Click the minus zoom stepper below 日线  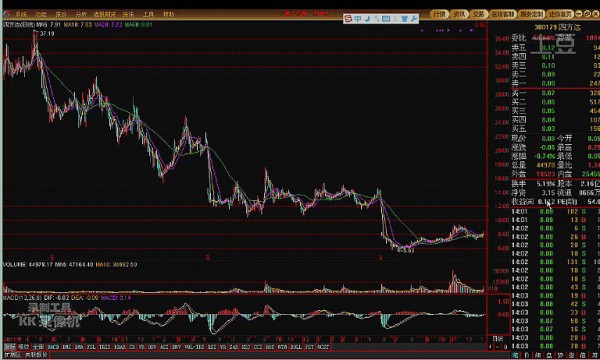497,347
